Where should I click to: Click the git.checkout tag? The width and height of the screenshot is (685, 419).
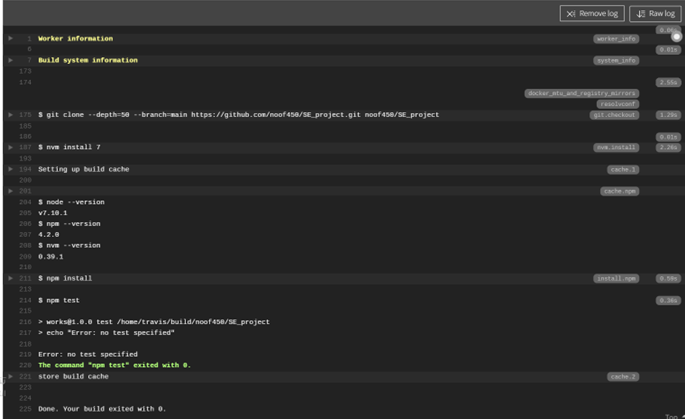[x=614, y=115]
